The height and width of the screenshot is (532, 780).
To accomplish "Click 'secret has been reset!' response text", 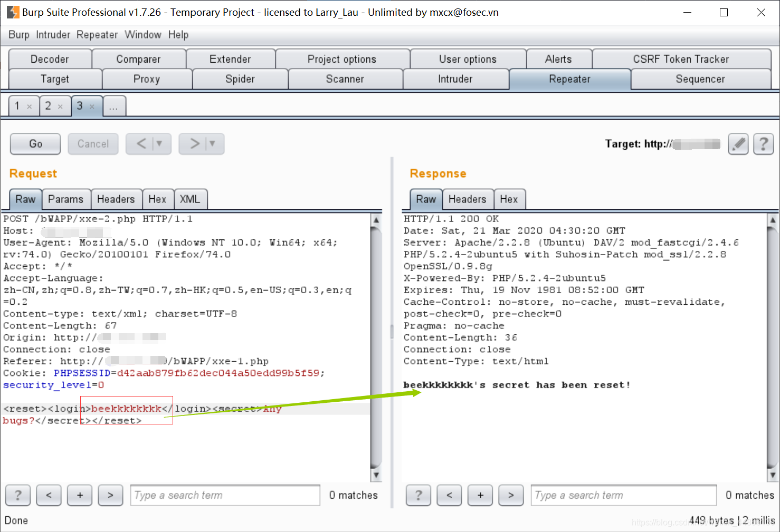I will coord(562,385).
